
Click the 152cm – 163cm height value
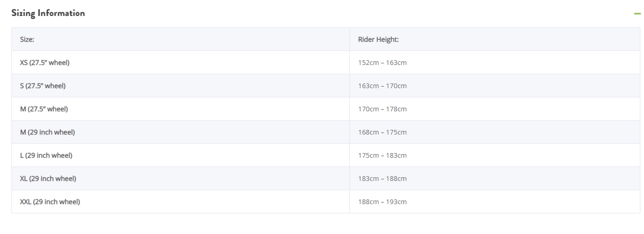[382, 63]
